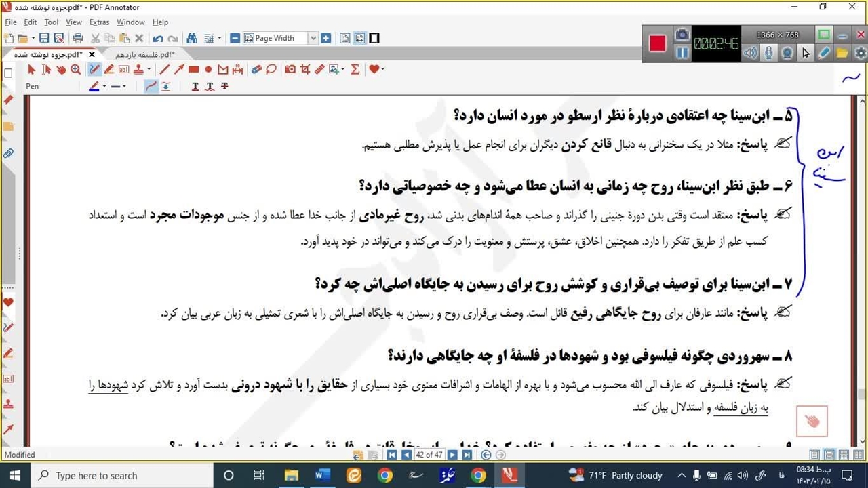Pick the Stamp tool icon
Viewport: 868px width, 488px height.
coord(138,69)
